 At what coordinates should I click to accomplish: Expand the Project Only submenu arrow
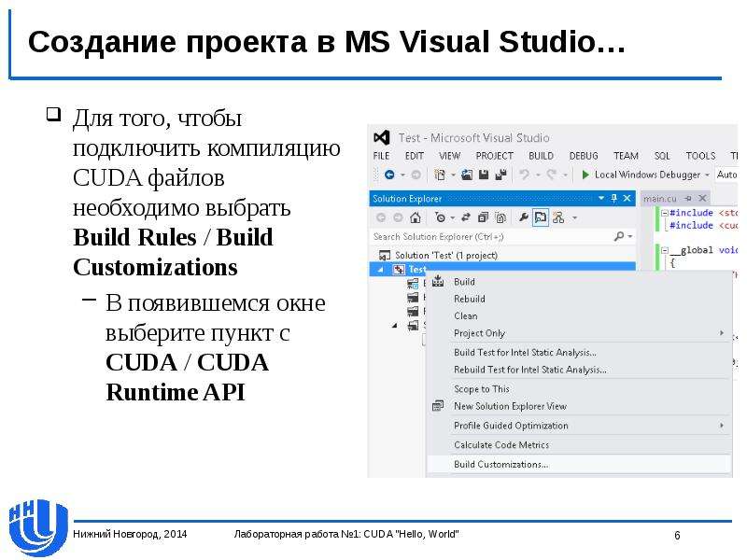[x=722, y=333]
